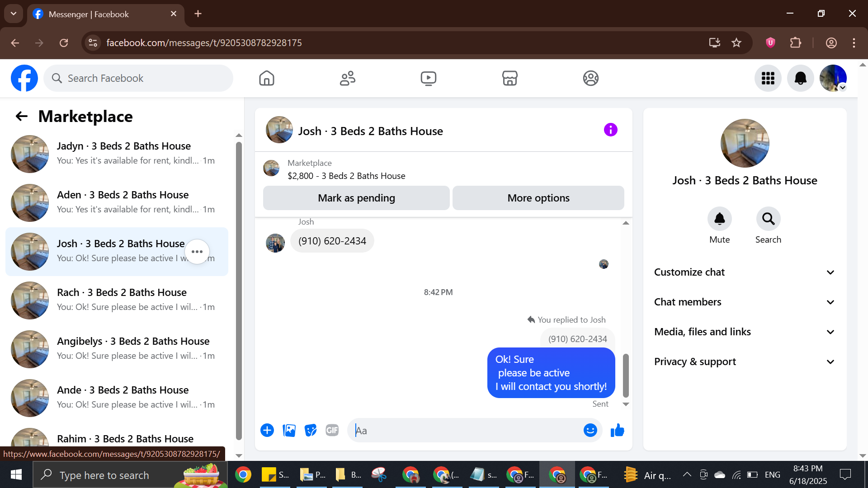The height and width of the screenshot is (488, 868).
Task: Open the tab search dropdown arrow
Action: click(x=14, y=14)
